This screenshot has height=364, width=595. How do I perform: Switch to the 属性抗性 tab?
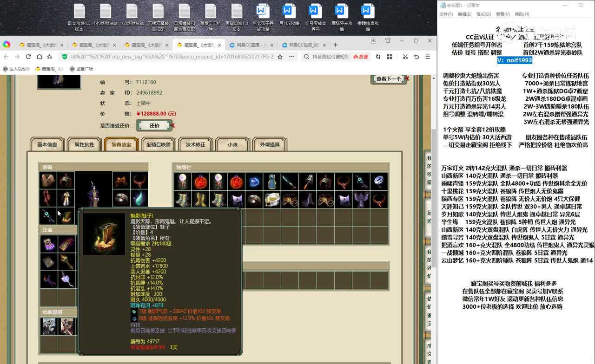(84, 144)
